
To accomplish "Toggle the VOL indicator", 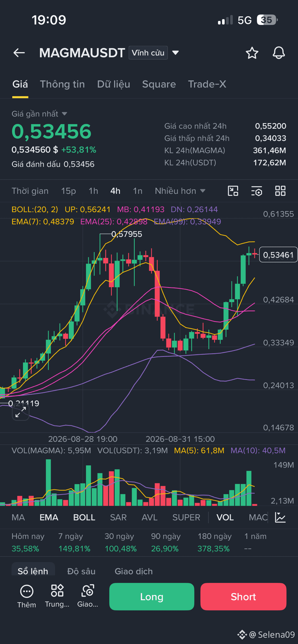I will pos(225,517).
